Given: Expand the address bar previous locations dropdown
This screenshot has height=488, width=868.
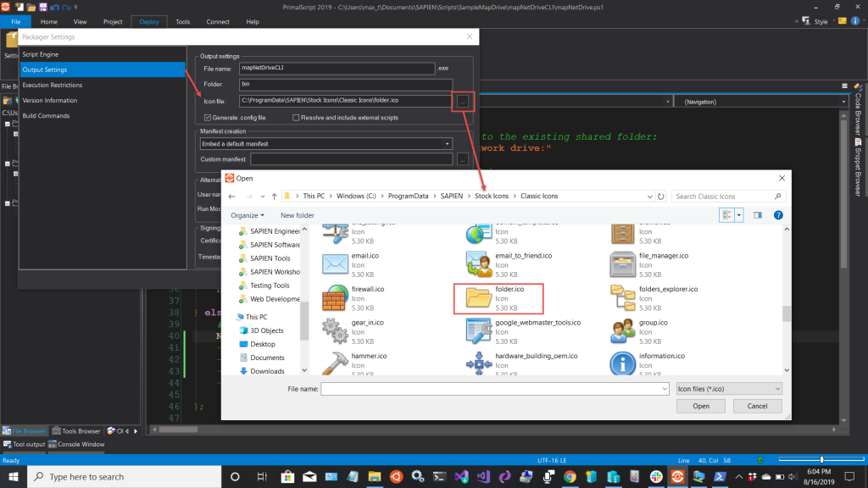Looking at the screenshot, I should pyautogui.click(x=649, y=197).
